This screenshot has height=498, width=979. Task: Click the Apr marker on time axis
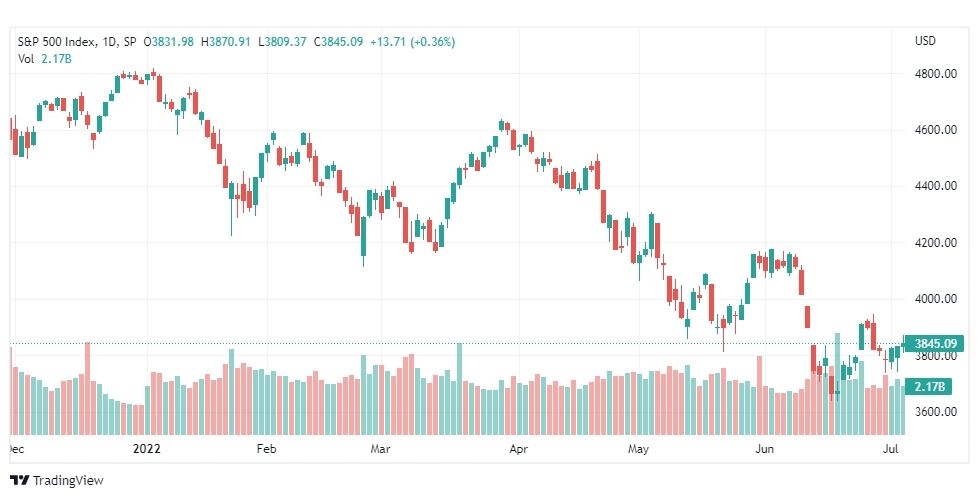click(518, 449)
